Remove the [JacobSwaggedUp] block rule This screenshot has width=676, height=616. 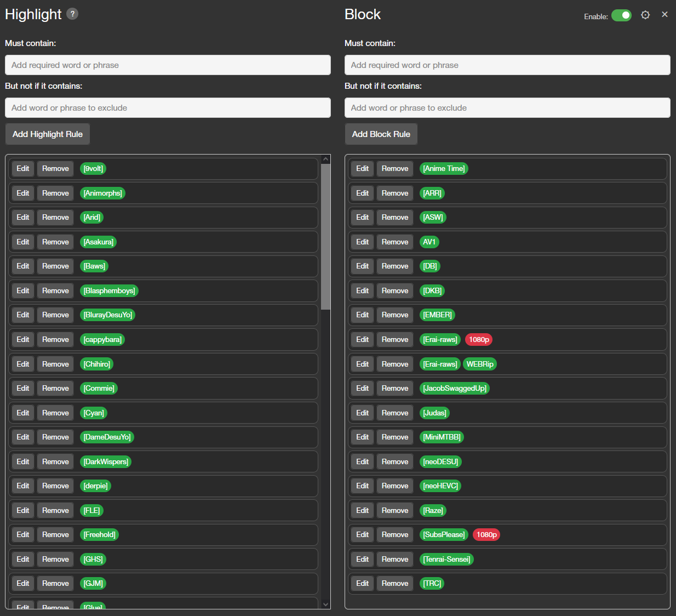click(395, 388)
